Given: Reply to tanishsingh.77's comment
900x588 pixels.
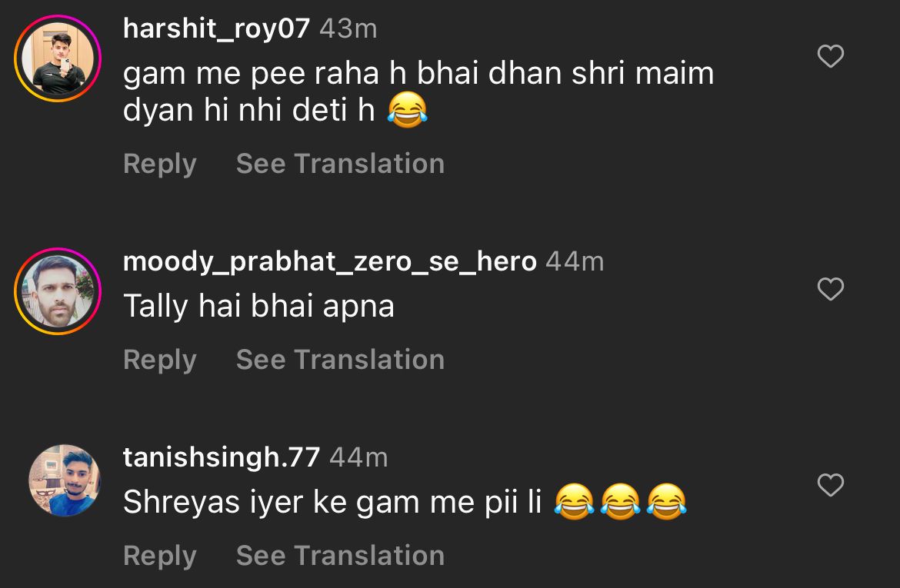Looking at the screenshot, I should (160, 556).
